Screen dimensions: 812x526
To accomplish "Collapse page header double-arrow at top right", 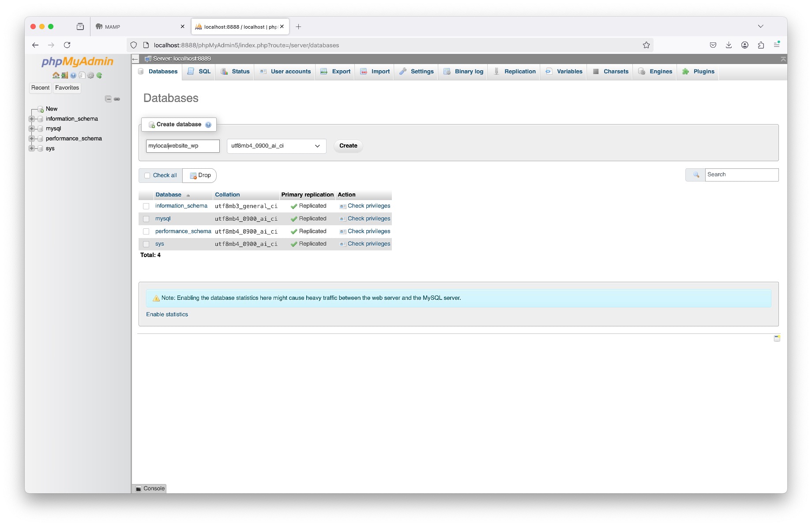I will pyautogui.click(x=783, y=59).
